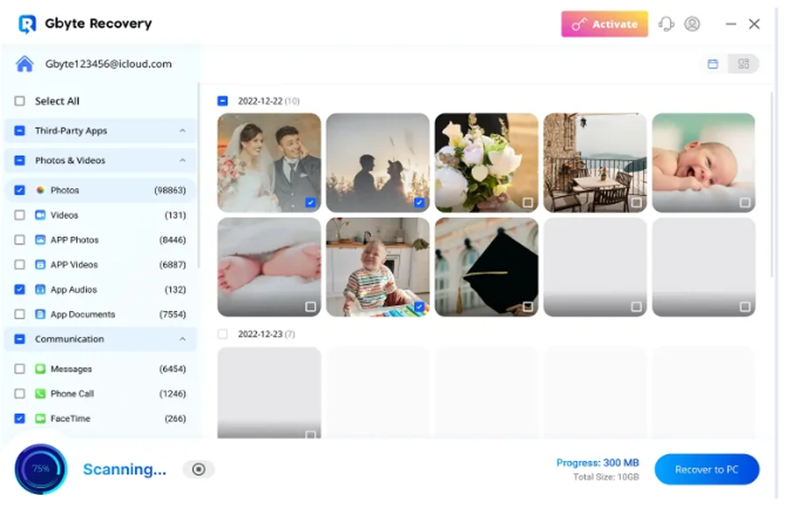Click the Gbyte Recovery logo icon
This screenshot has height=532, width=798.
pos(27,24)
